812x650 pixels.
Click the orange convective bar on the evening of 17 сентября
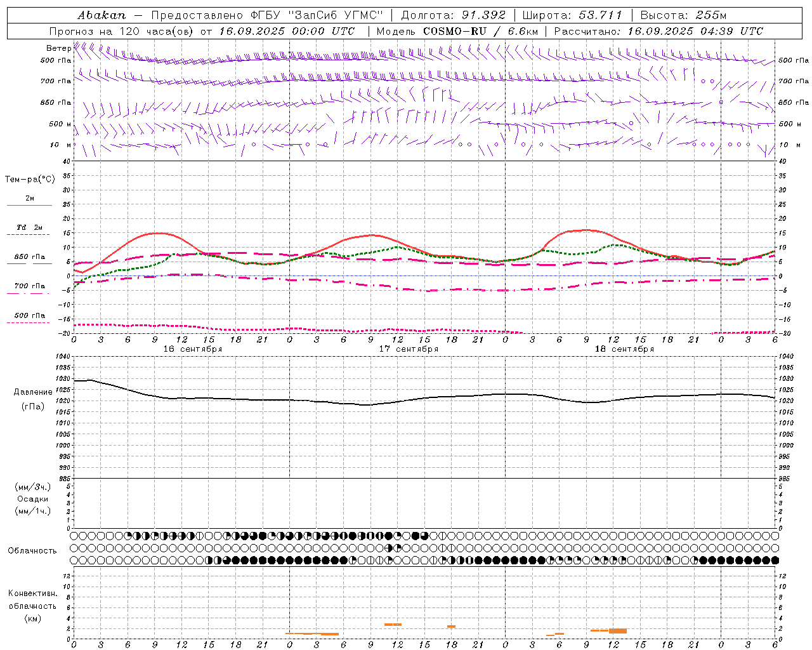pos(451,627)
